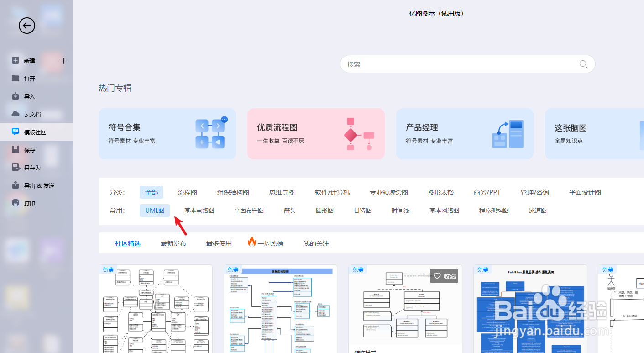Switch to the 最多使用 tab
Viewport: 644px width, 353px height.
click(x=219, y=243)
